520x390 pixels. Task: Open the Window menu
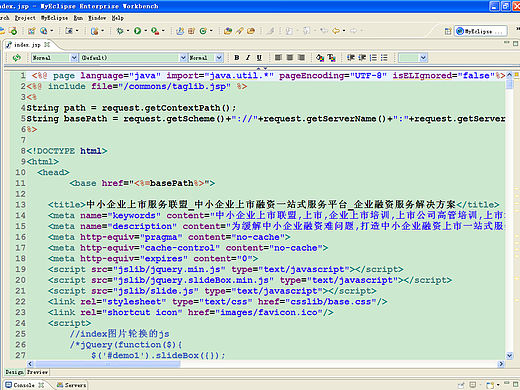(x=97, y=18)
